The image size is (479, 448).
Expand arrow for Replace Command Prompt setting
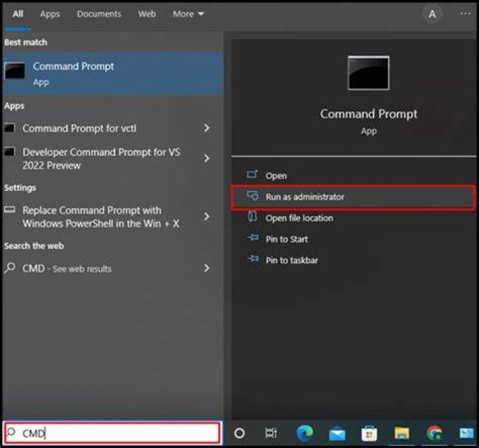pyautogui.click(x=207, y=216)
